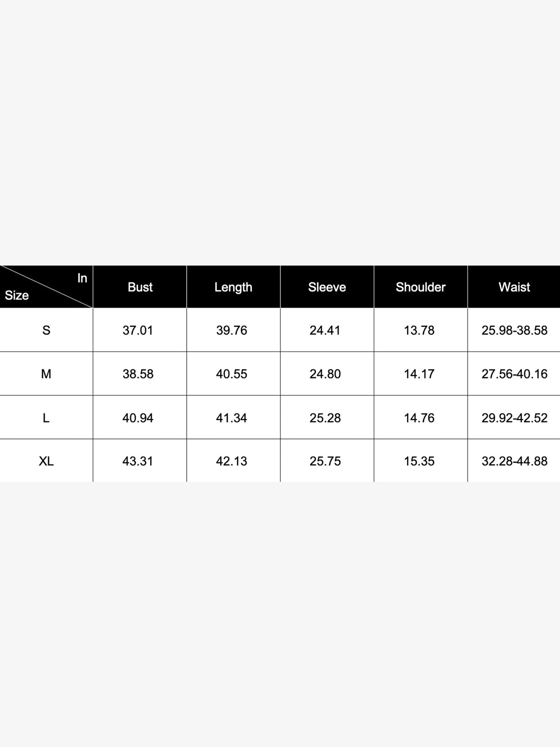Click the Size/In corner header cell
The image size is (560, 747).
[x=46, y=287]
